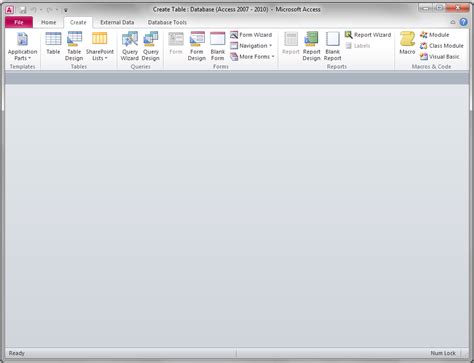Screen dimensions: 474x363
Task: Start the Report Wizard
Action: [368, 35]
